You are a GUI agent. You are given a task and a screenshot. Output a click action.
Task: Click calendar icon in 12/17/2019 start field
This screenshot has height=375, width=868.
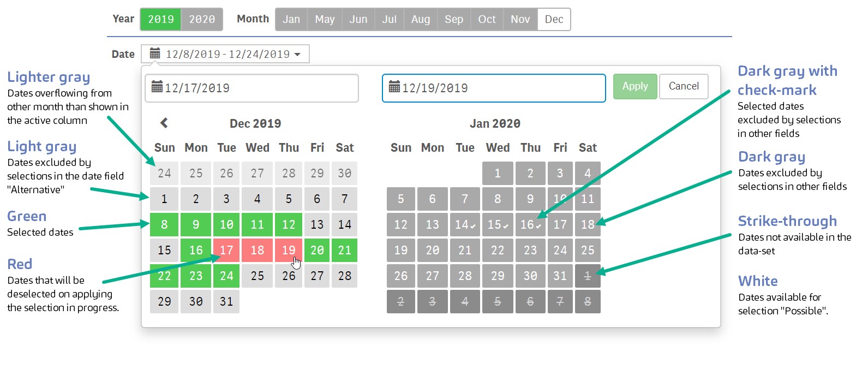[157, 87]
